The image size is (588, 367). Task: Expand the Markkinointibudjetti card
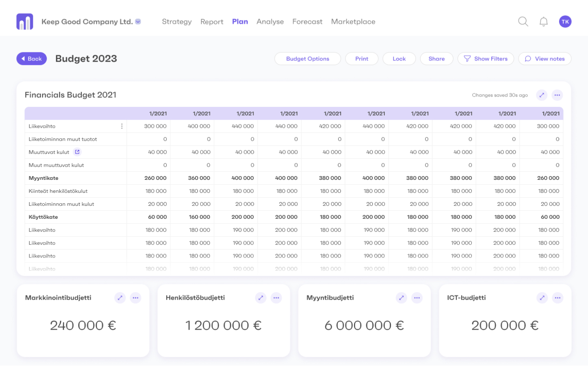[x=120, y=298]
